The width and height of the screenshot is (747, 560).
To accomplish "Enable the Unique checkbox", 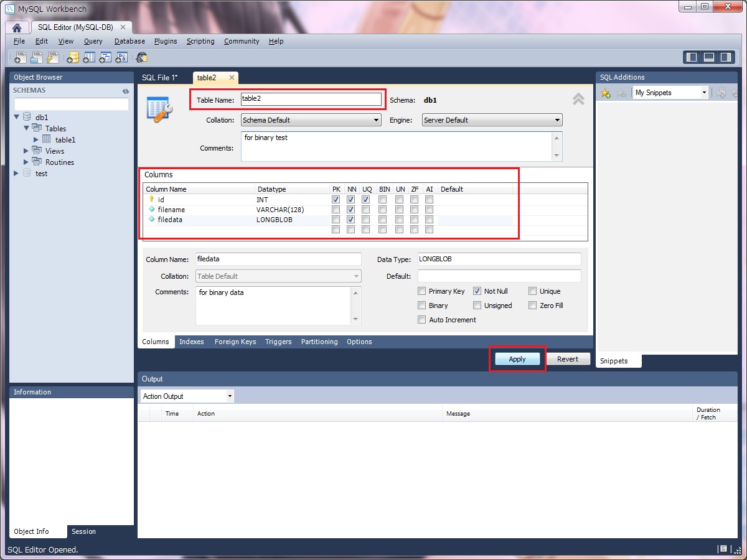I will click(533, 291).
